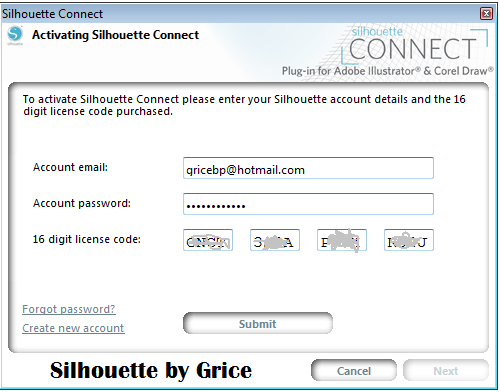Click the second license code box
The image size is (500, 392).
[275, 240]
